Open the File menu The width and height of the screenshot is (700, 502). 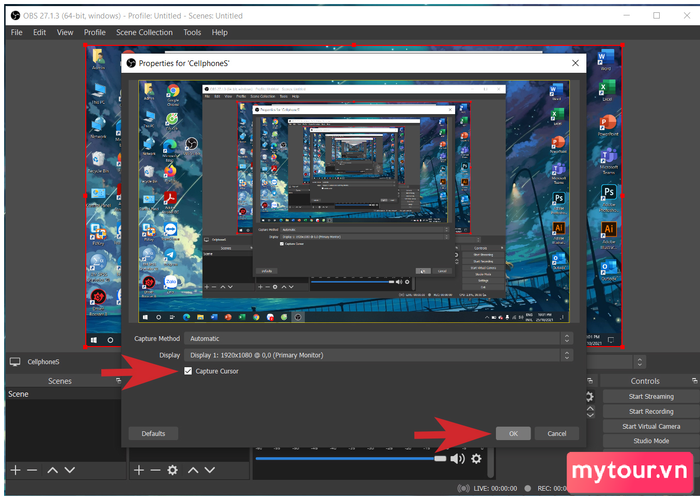coord(17,32)
